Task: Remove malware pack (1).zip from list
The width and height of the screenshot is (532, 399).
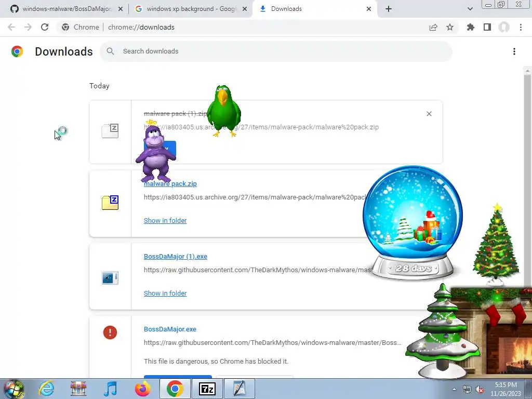Action: (429, 114)
